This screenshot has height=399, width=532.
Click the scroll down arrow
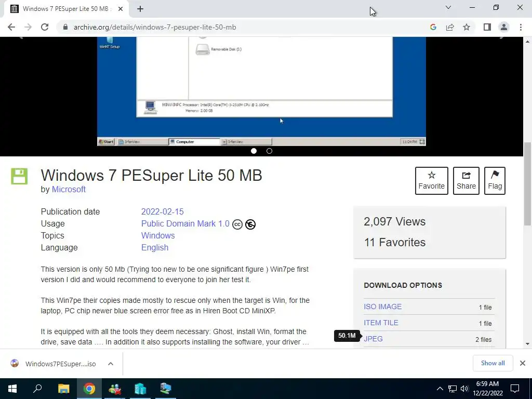[x=527, y=344]
